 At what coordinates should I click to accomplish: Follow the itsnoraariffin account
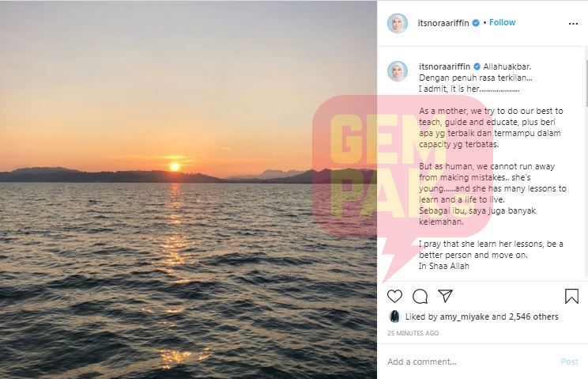point(502,22)
